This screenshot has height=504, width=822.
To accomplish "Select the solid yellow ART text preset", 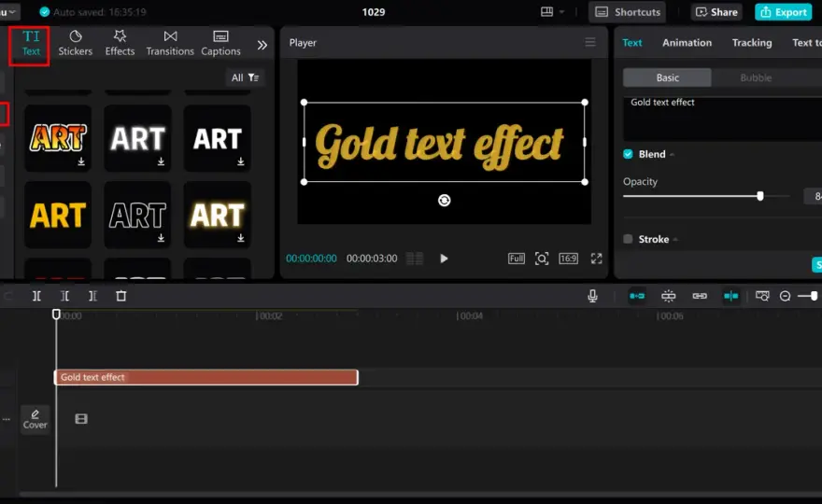I will click(58, 215).
